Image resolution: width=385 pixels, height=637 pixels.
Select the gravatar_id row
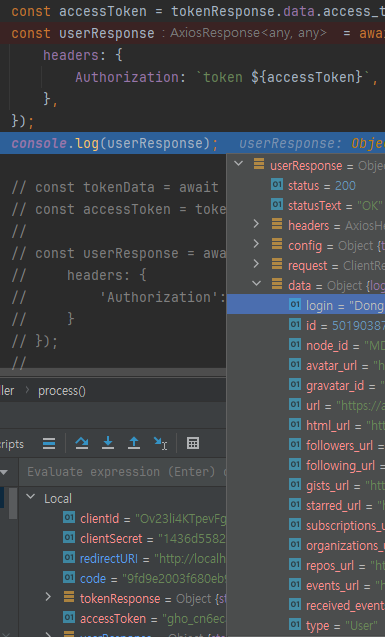pyautogui.click(x=306, y=385)
